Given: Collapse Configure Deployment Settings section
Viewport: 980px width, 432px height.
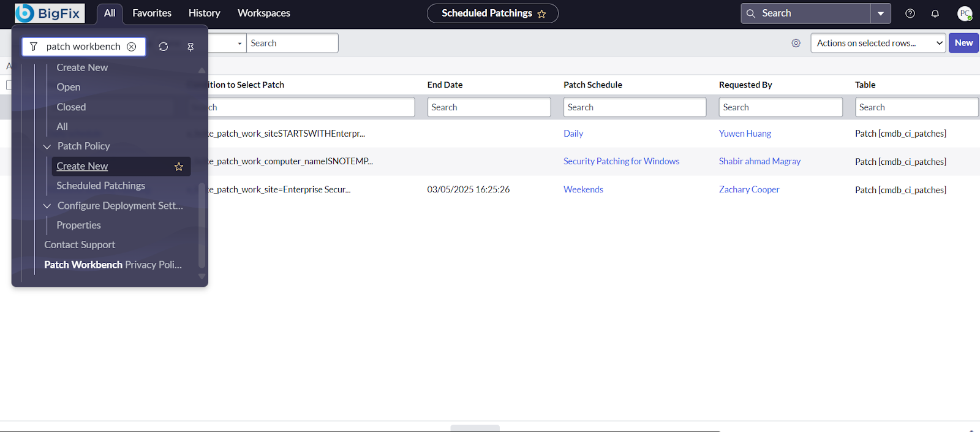Looking at the screenshot, I should 47,206.
